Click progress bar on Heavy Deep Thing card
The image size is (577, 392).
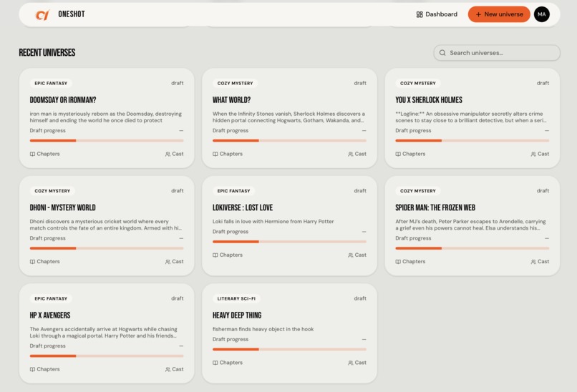click(x=290, y=349)
